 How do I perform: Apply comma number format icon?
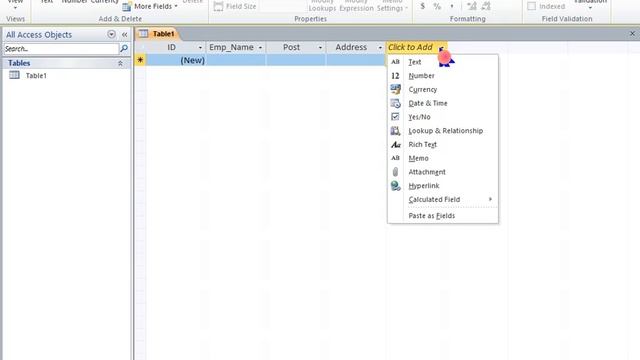click(452, 6)
